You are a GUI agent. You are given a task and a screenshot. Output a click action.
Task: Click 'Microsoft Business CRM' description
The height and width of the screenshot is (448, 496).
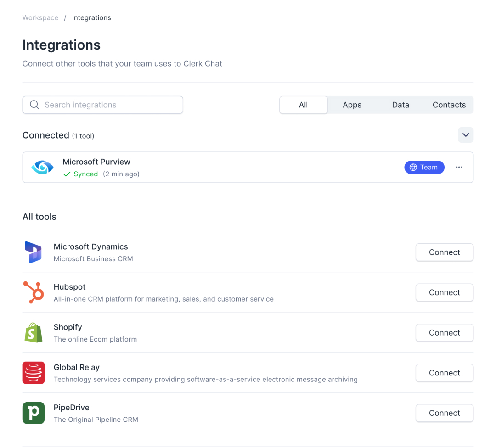point(93,259)
